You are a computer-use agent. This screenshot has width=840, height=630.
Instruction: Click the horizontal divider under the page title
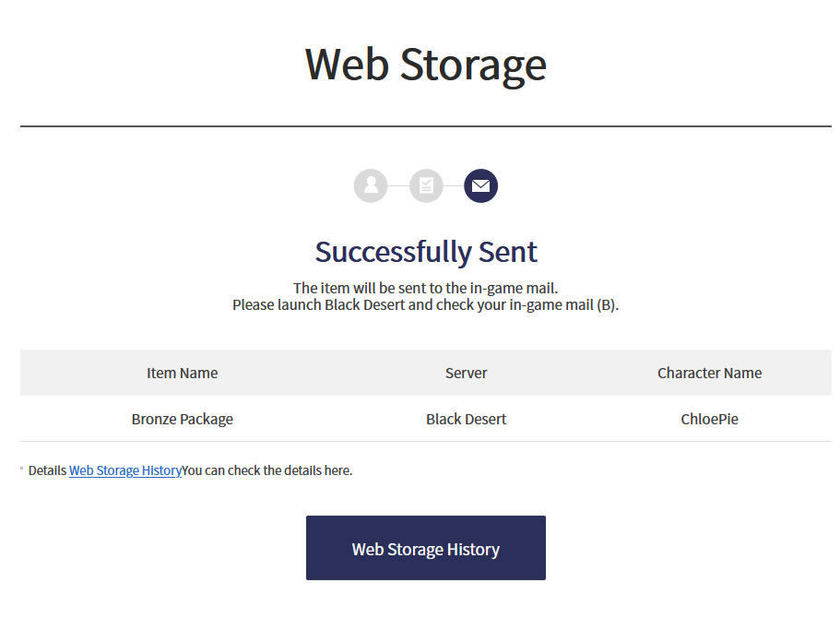[425, 126]
